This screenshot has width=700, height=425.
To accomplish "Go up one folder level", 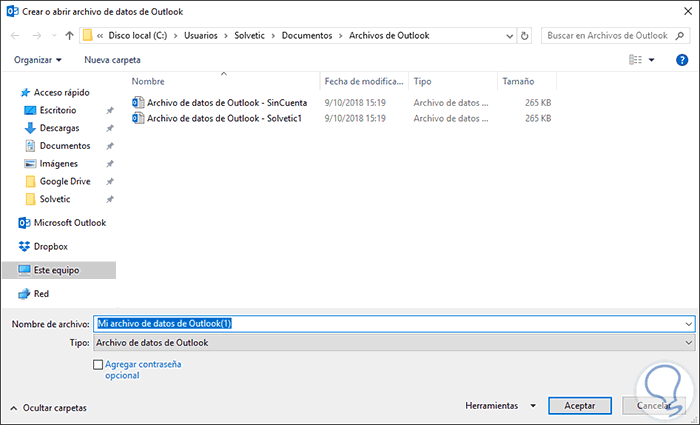I will click(69, 36).
